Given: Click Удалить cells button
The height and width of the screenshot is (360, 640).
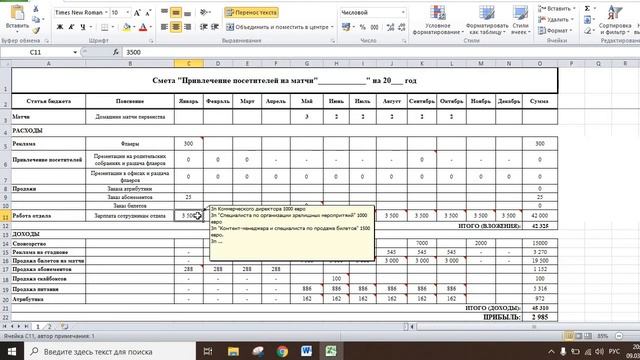Looking at the screenshot, I should click(x=555, y=19).
